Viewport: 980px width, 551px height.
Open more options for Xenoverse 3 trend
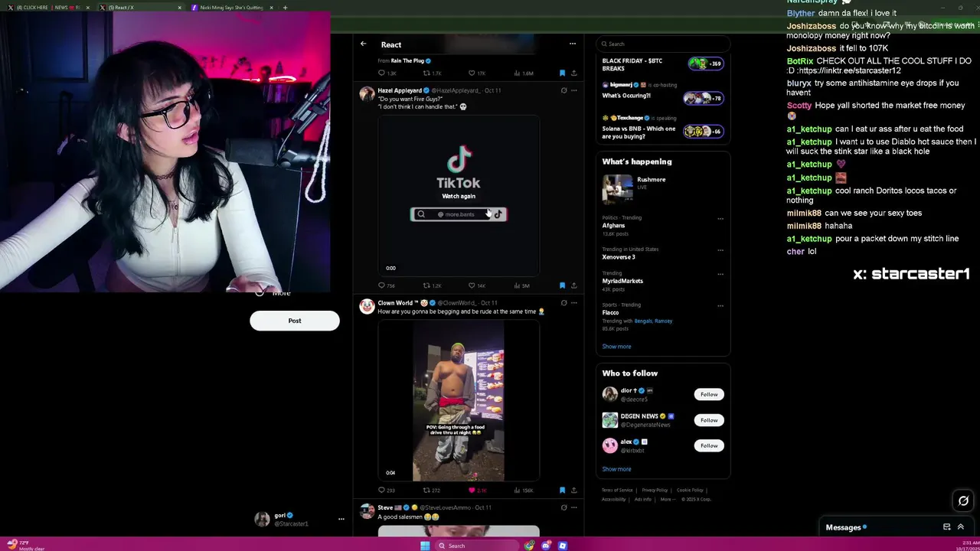pos(720,249)
